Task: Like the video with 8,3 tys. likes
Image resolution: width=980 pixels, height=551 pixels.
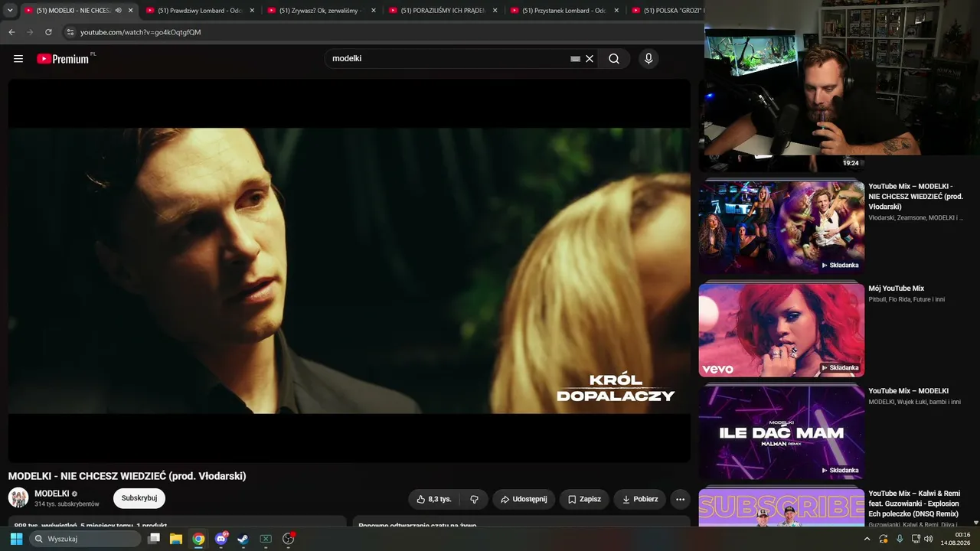Action: coord(434,499)
